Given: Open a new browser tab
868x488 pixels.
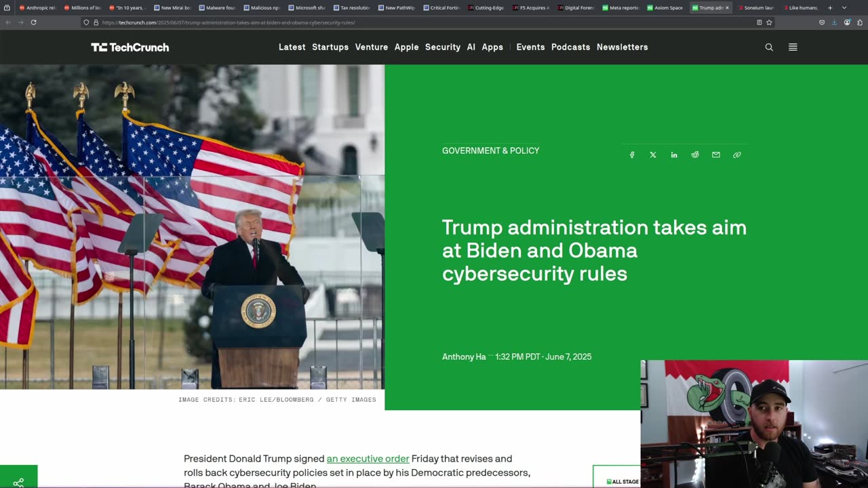Looking at the screenshot, I should (830, 7).
